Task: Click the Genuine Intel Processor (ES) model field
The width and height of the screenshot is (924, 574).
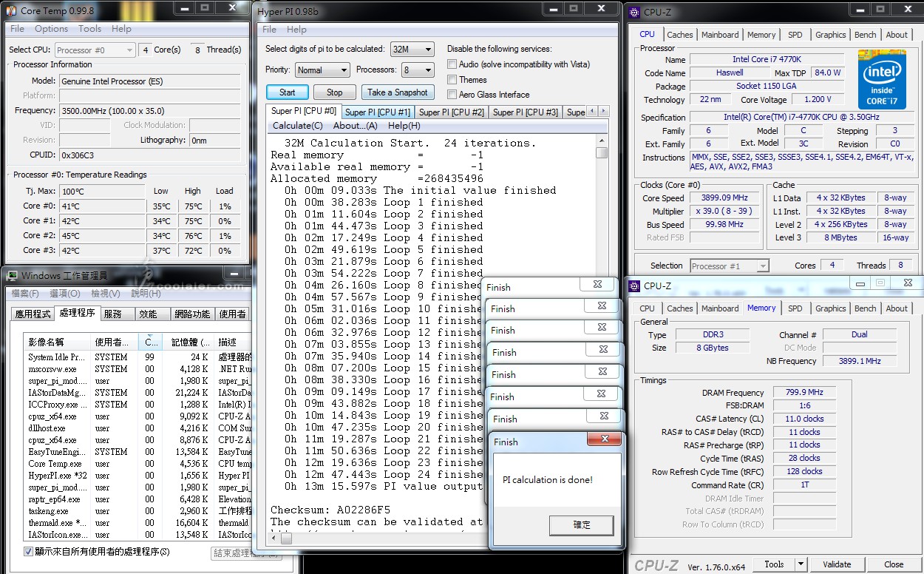Action: [x=151, y=81]
